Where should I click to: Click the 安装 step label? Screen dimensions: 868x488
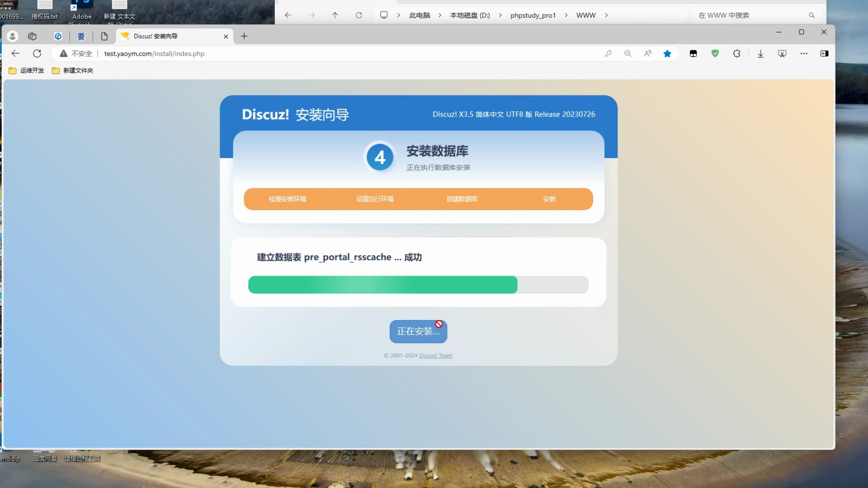point(549,199)
